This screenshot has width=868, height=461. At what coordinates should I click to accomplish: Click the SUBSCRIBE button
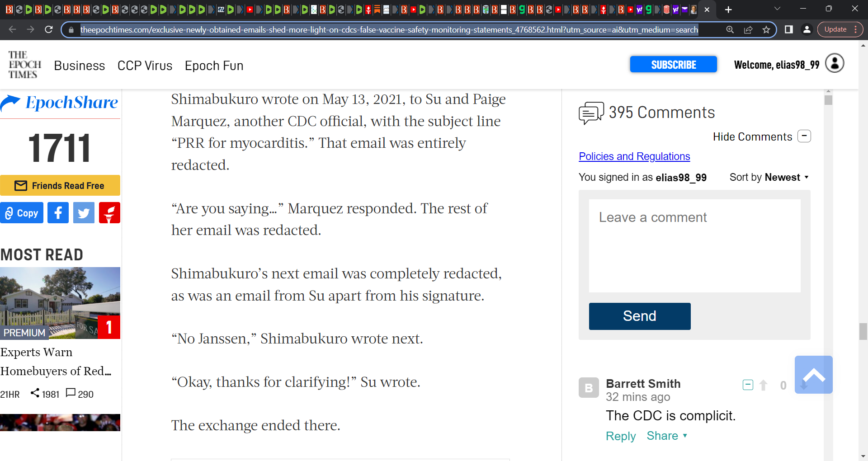coord(673,65)
